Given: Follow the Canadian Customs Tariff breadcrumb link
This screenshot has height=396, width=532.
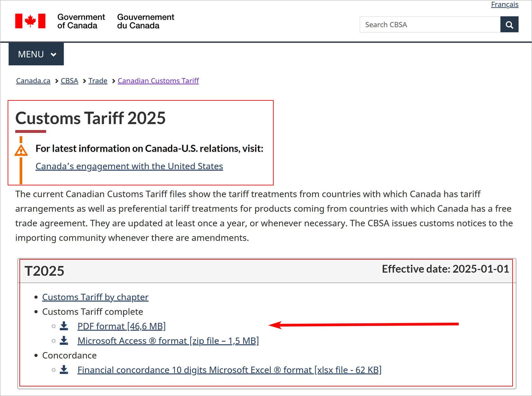Looking at the screenshot, I should point(158,81).
